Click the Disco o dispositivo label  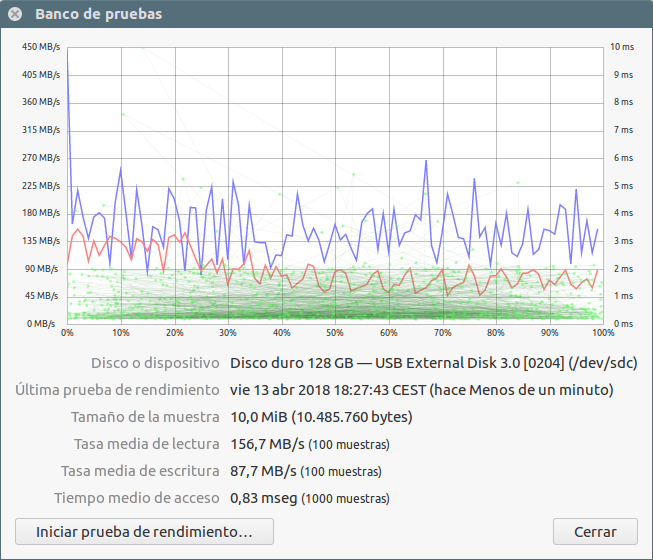click(x=154, y=362)
